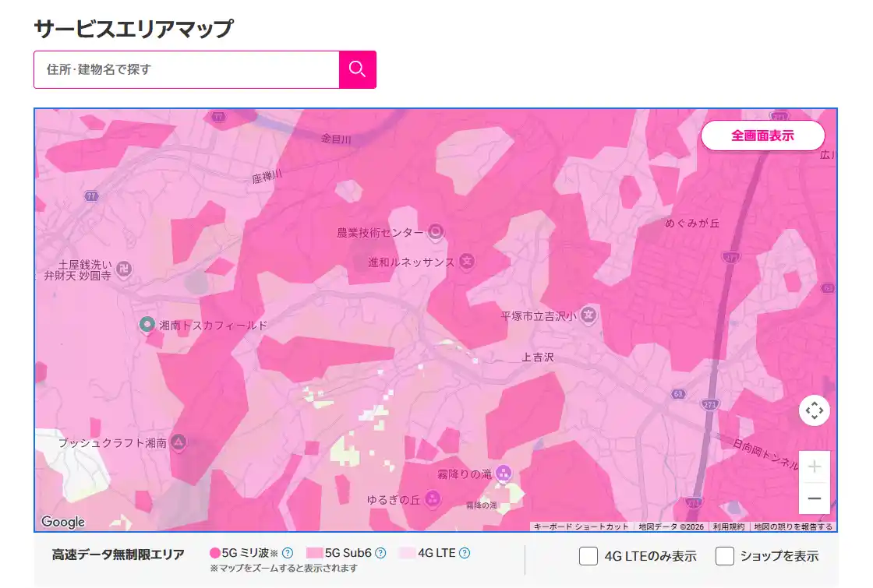The height and width of the screenshot is (588, 873).
Task: Click the 日向岡トンネル label
Action: click(765, 455)
